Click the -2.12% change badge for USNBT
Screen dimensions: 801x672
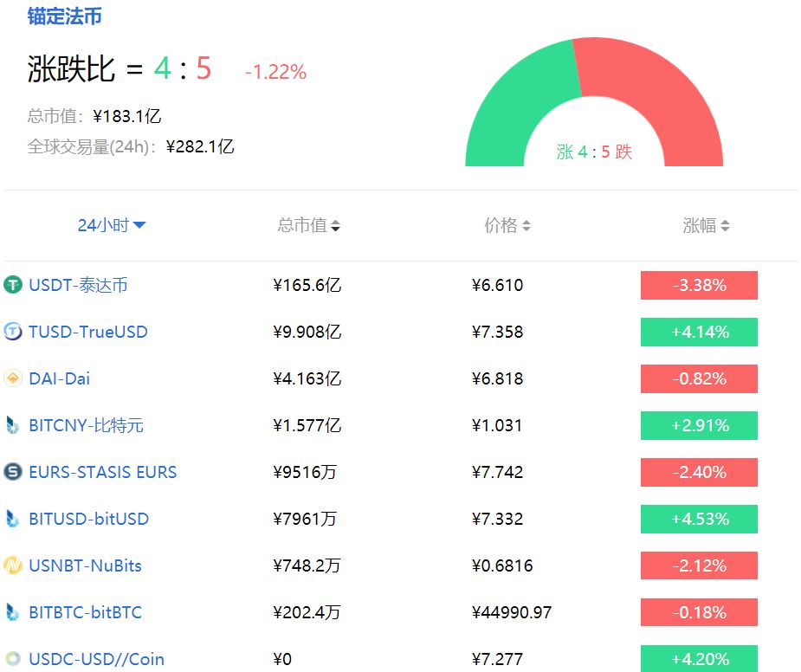pos(699,565)
